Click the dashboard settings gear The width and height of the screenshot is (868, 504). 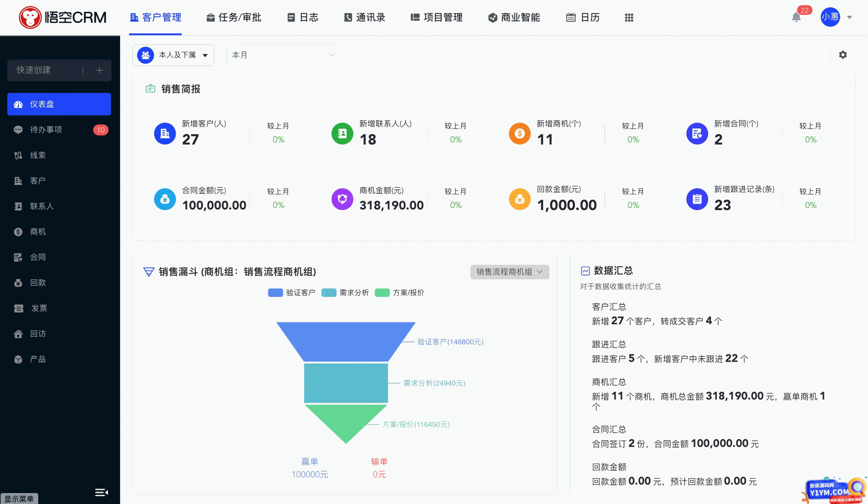point(843,55)
